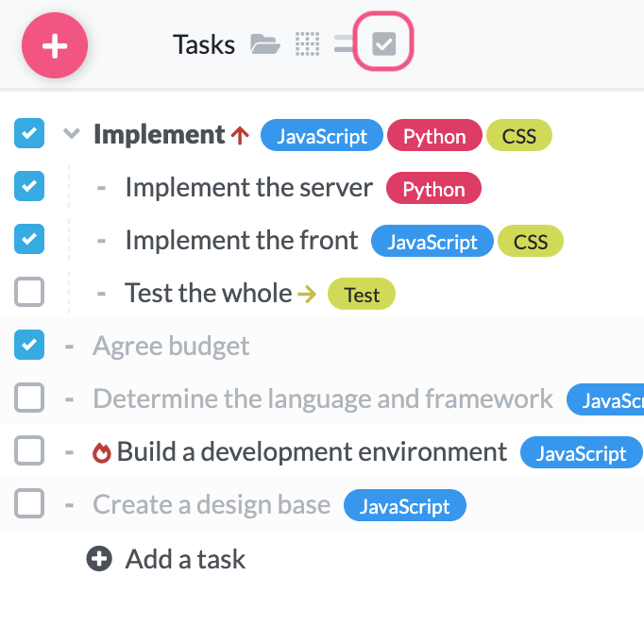Uncheck the Implement task checkbox

point(29,134)
